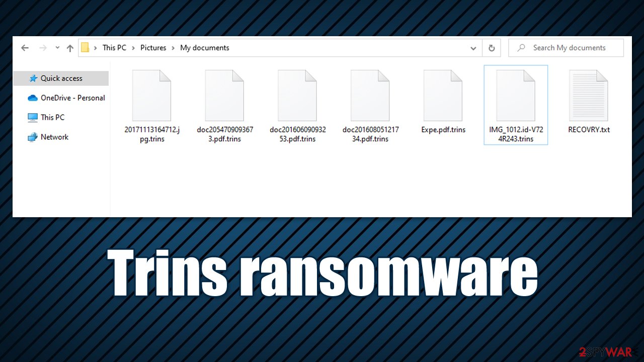Open My documents from the breadcrumb path
The image size is (644, 362).
204,47
